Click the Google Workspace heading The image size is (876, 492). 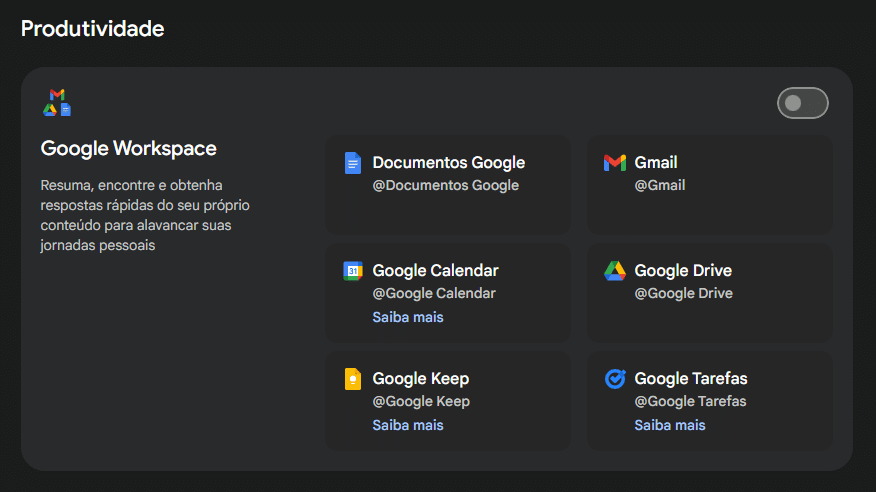point(128,149)
